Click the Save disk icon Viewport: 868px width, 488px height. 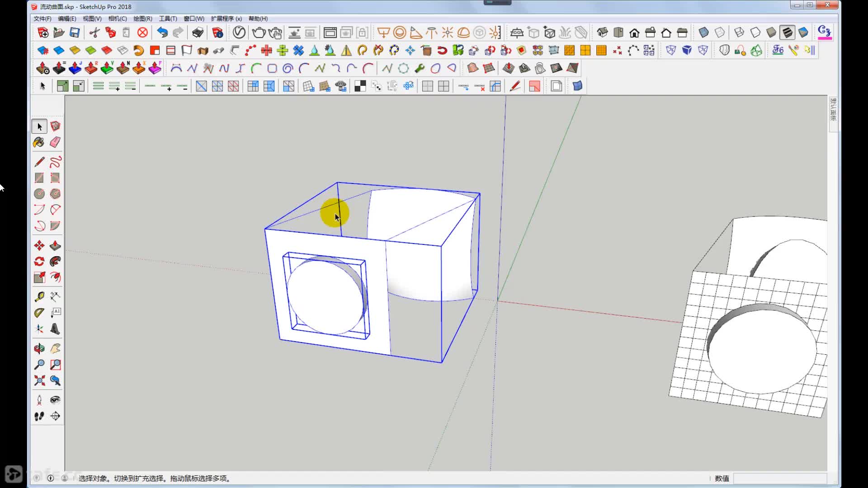click(75, 33)
